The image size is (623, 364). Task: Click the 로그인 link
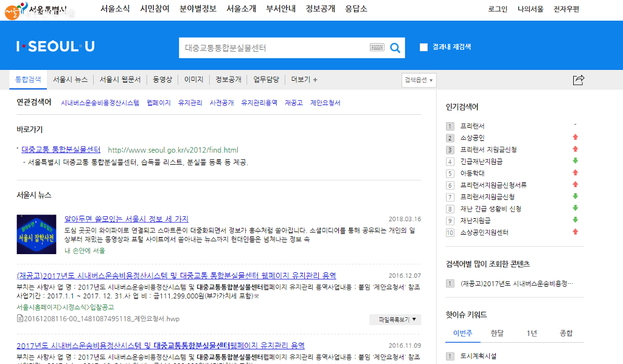click(498, 9)
